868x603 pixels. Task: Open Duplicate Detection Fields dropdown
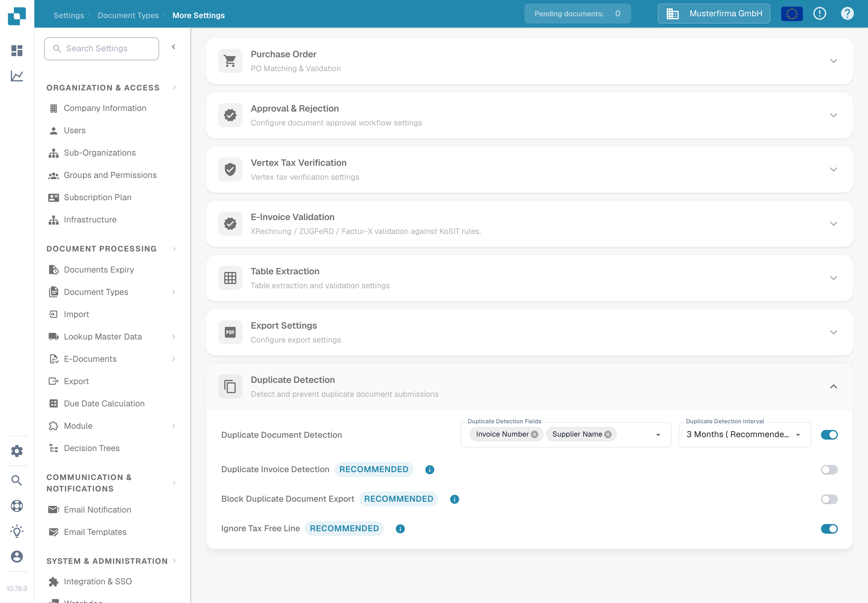658,435
